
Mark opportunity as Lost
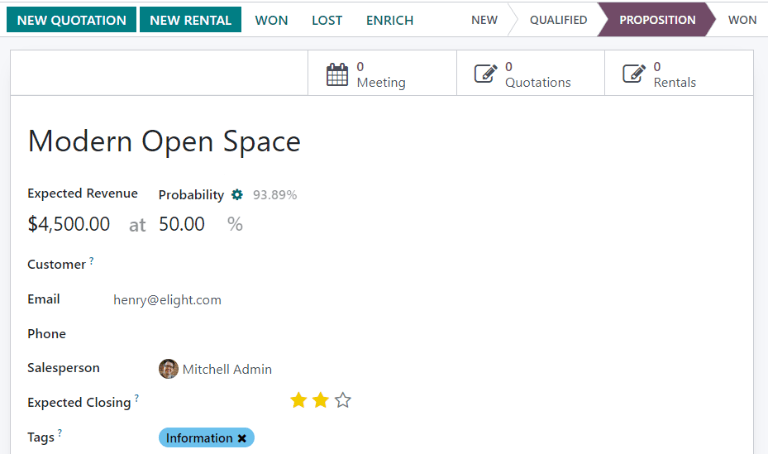[326, 20]
